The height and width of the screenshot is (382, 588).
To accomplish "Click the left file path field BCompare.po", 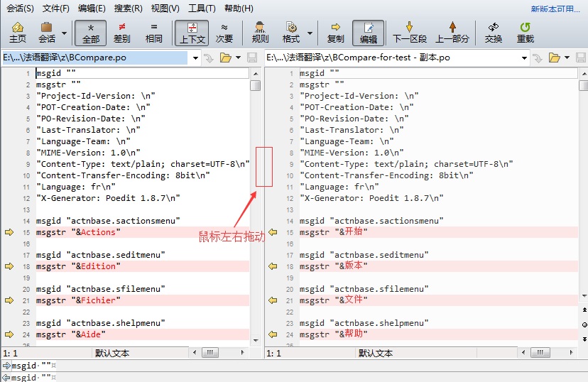I will pos(94,58).
